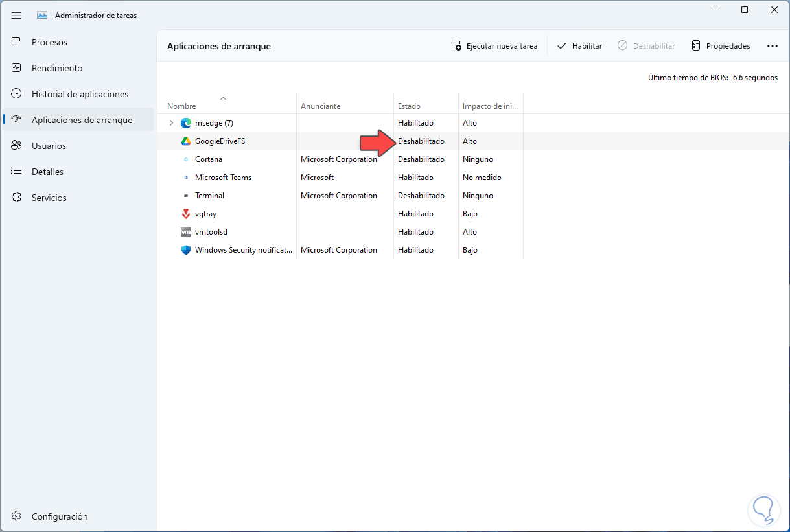Click the Windows Security shield icon
Screen dimensions: 790x532
(186, 250)
